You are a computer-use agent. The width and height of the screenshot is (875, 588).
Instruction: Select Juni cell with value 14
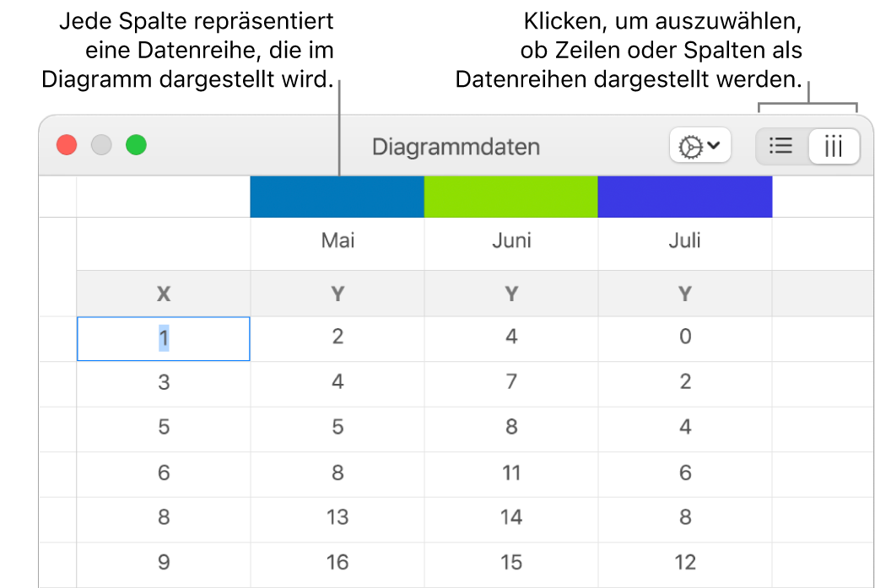pos(511,517)
